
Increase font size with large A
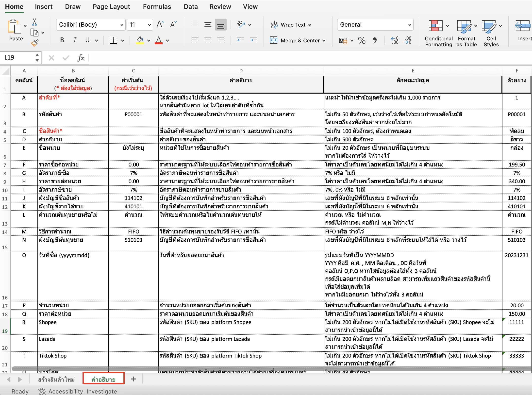coord(160,24)
